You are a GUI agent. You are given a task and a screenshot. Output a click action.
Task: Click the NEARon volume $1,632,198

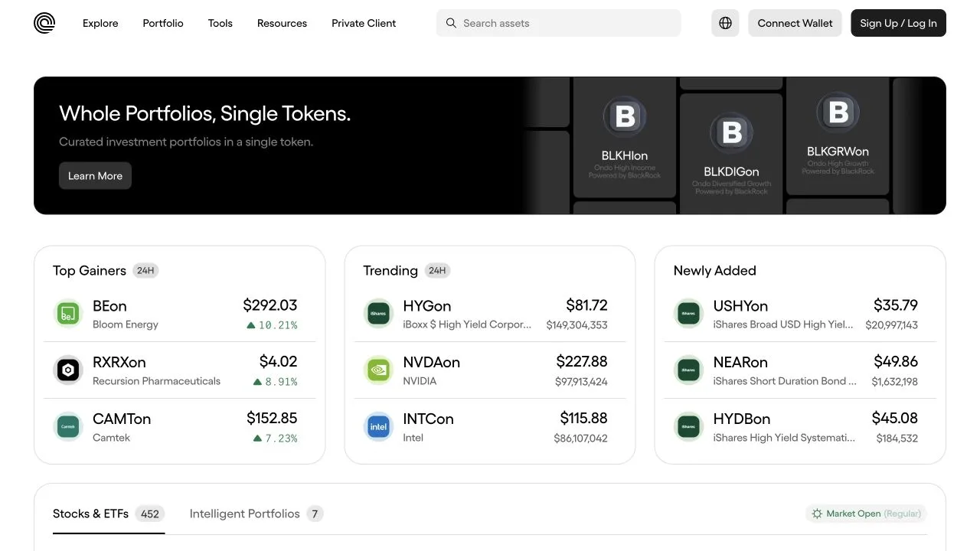(x=895, y=382)
